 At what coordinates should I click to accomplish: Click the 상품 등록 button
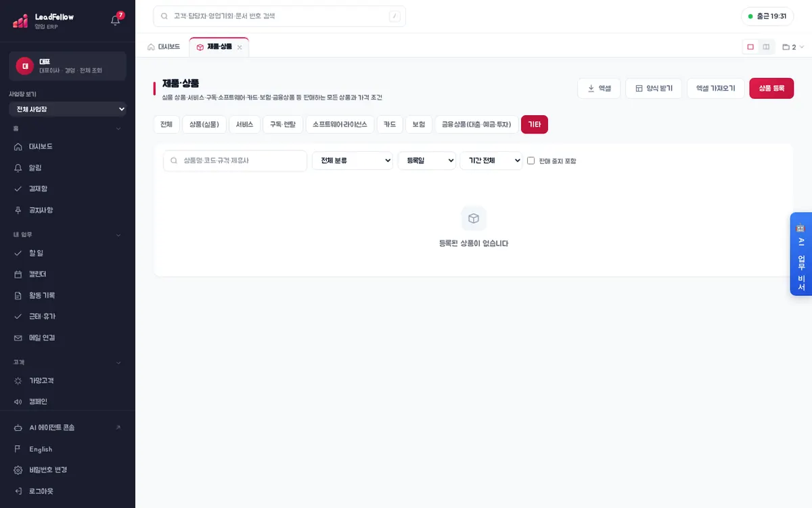coord(771,88)
